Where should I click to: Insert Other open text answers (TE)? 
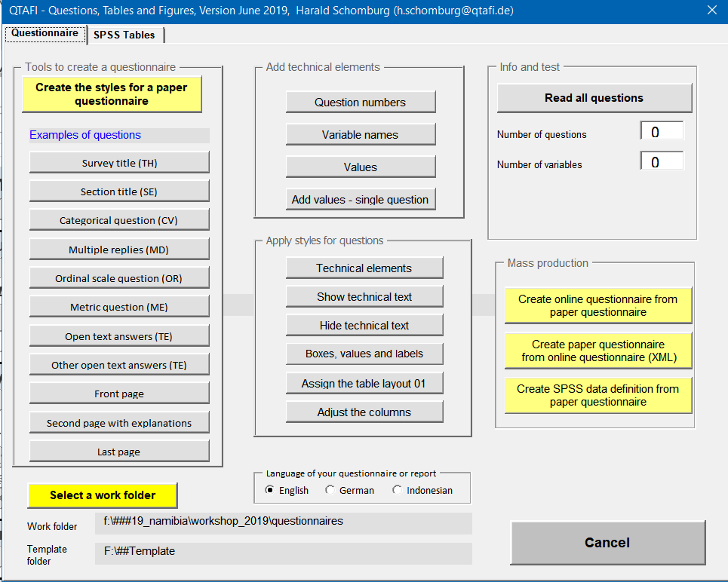click(119, 366)
